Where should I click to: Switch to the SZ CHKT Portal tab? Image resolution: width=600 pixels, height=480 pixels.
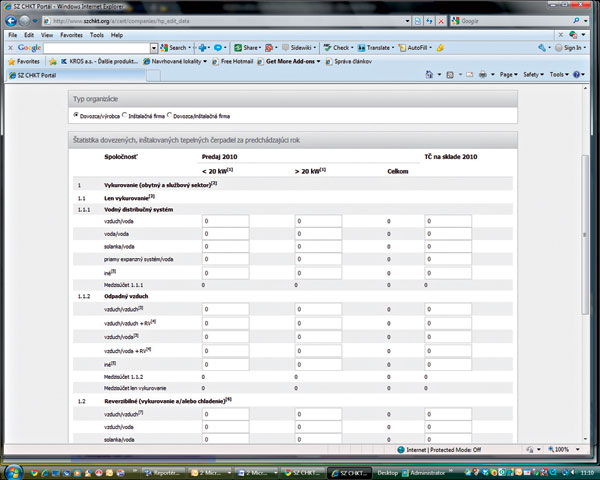point(40,74)
